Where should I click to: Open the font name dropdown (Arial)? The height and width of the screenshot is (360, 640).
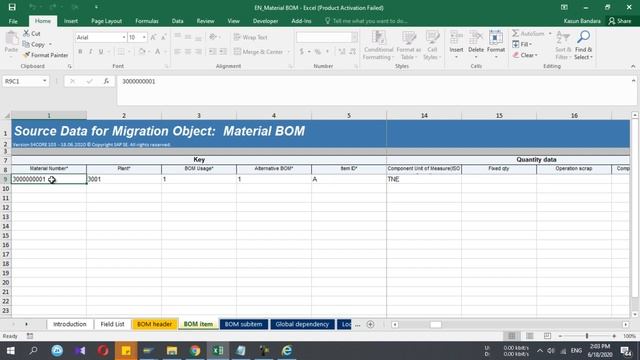(124, 37)
